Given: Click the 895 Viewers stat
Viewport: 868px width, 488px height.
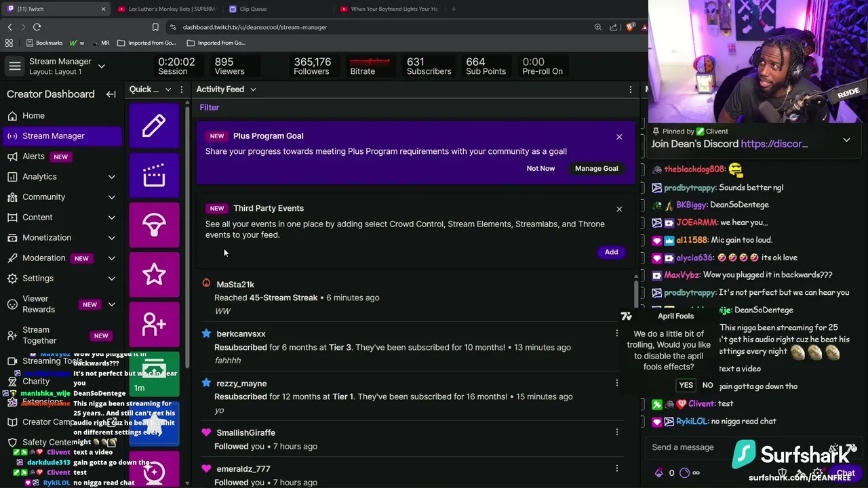Looking at the screenshot, I should pyautogui.click(x=229, y=66).
